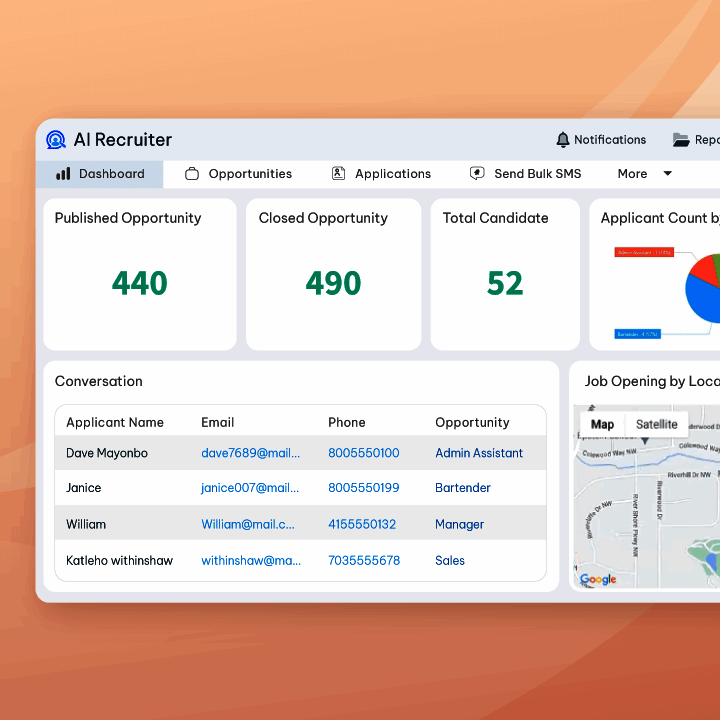Select the Map view button
720x720 pixels.
click(x=602, y=424)
